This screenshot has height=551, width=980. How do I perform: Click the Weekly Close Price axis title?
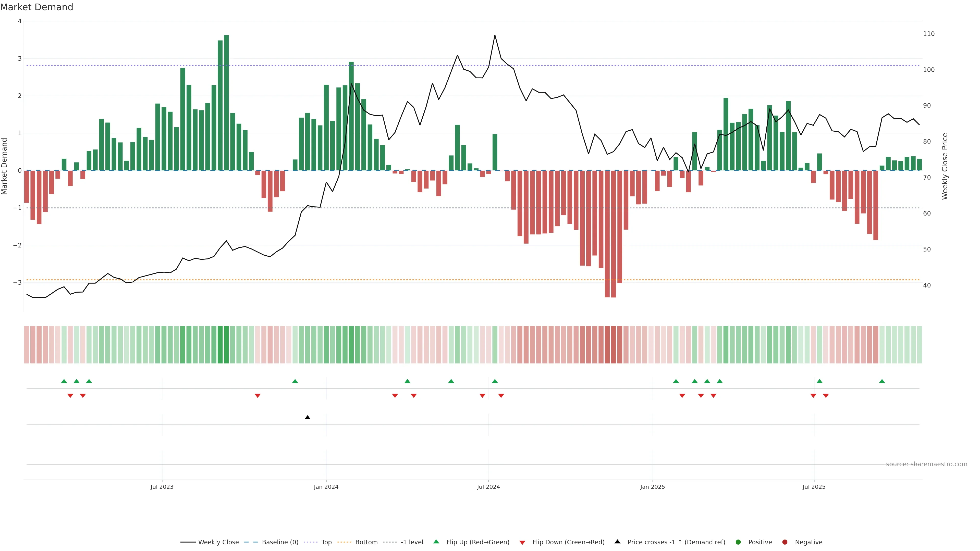(945, 166)
